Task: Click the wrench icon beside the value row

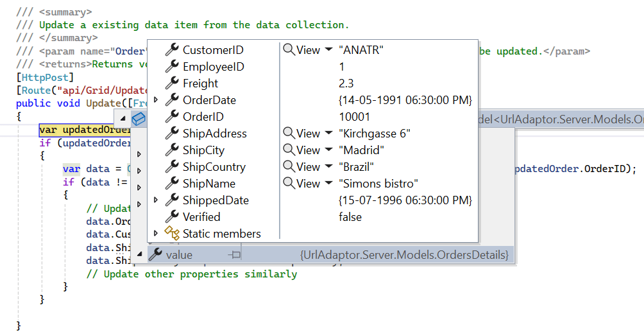Action: [155, 255]
